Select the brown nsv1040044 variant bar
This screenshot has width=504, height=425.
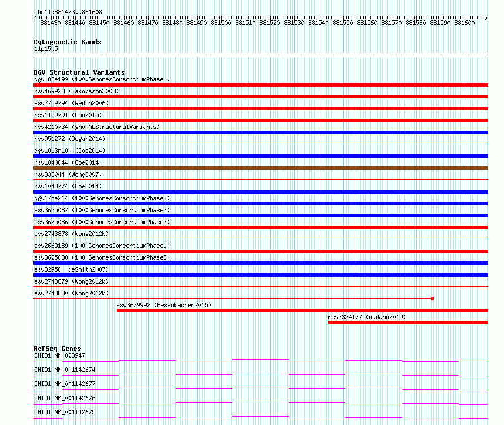pos(260,168)
